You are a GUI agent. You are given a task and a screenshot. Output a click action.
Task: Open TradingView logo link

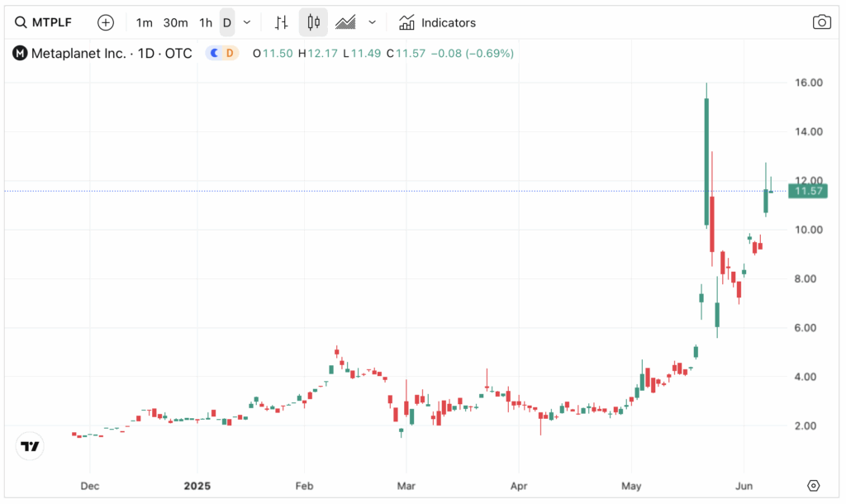click(30, 446)
